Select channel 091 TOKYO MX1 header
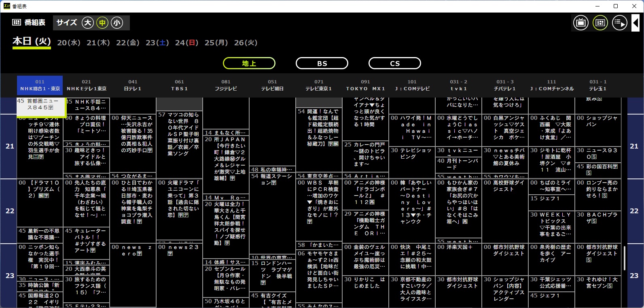The image size is (644, 308). [x=366, y=85]
